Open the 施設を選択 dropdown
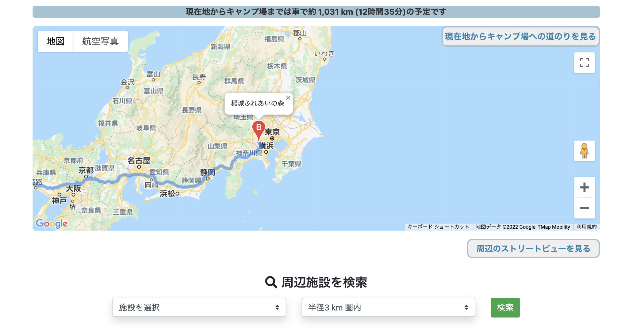This screenshot has width=644, height=329. click(x=199, y=307)
